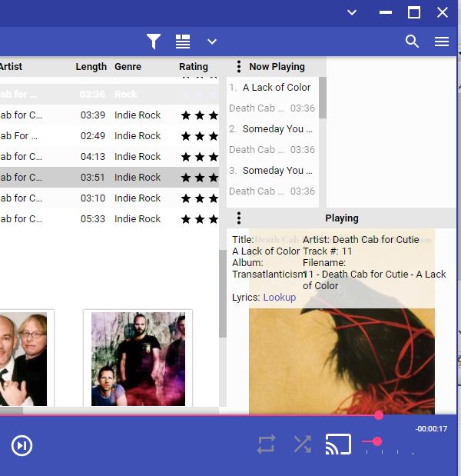461x476 pixels.
Task: Open the hamburger main menu
Action: pos(442,42)
